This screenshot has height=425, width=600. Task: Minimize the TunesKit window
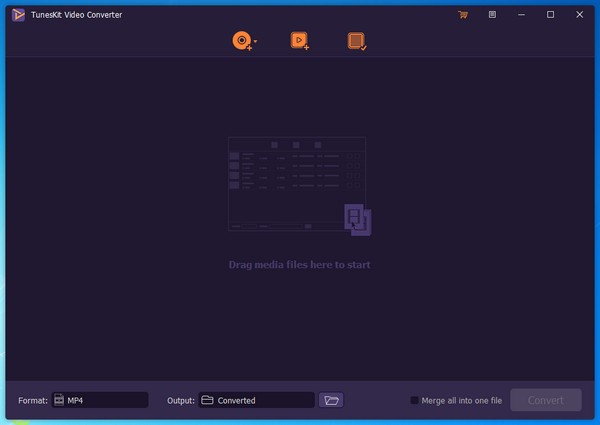coord(521,15)
